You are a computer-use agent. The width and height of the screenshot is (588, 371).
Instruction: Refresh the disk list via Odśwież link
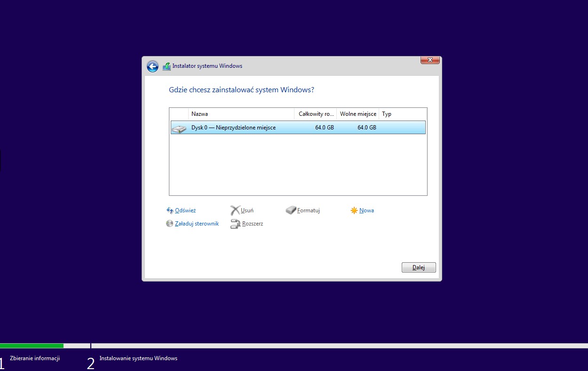[x=185, y=210]
